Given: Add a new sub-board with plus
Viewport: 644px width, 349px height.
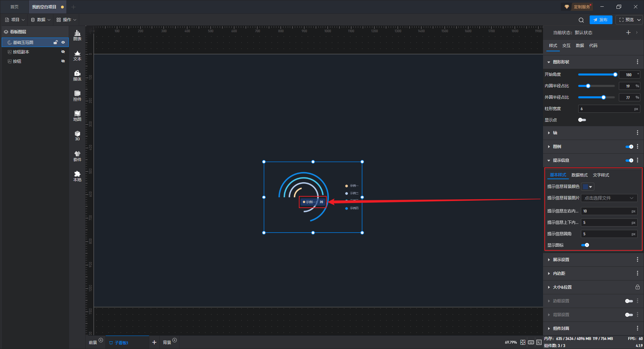Looking at the screenshot, I should 154,342.
